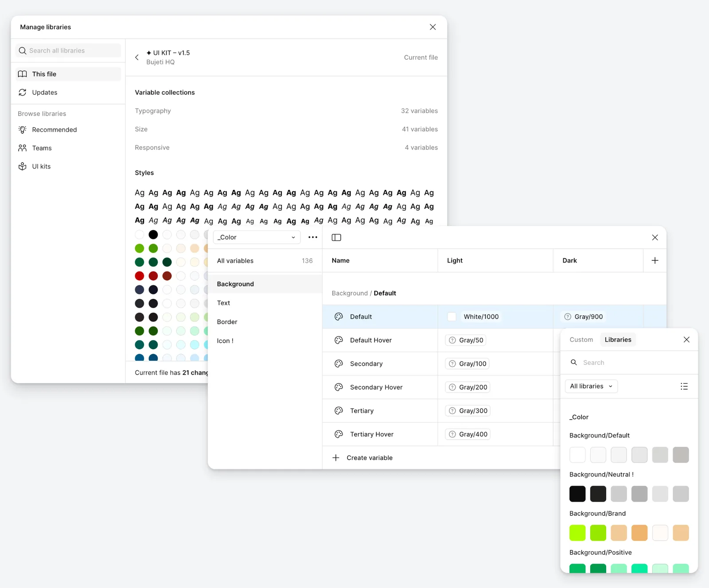Viewport: 709px width, 588px height.
Task: Click palette icon of Default variable row
Action: point(339,317)
